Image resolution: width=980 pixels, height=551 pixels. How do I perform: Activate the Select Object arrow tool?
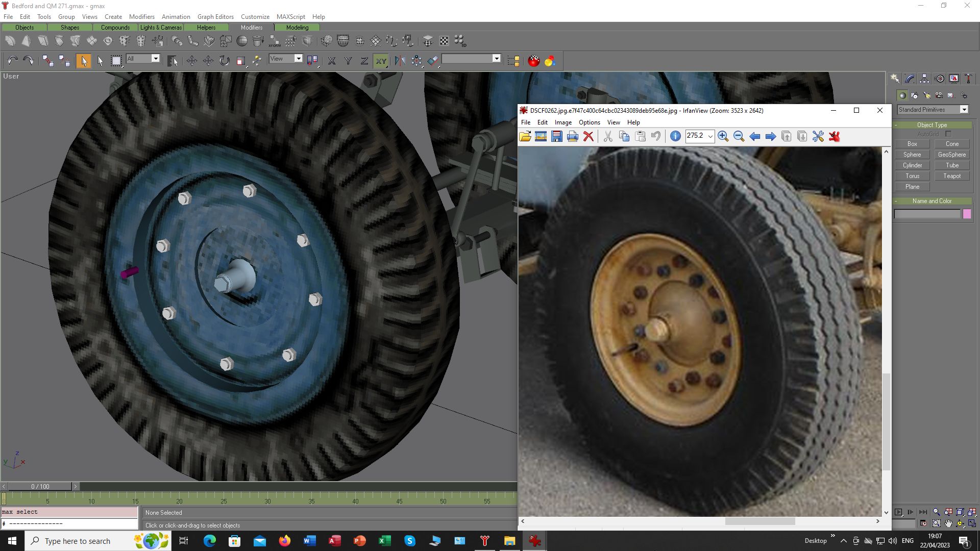pos(84,61)
